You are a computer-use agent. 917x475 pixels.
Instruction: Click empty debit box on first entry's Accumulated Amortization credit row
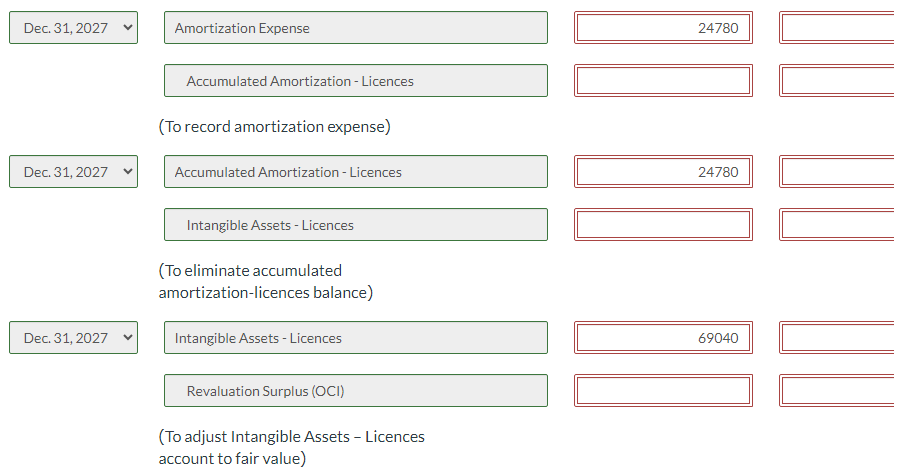coord(663,81)
